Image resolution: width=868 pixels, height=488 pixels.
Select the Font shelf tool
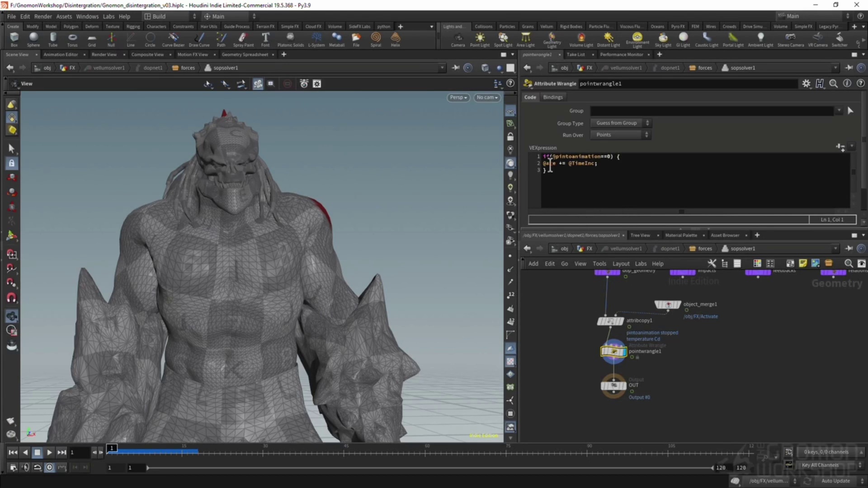(265, 39)
